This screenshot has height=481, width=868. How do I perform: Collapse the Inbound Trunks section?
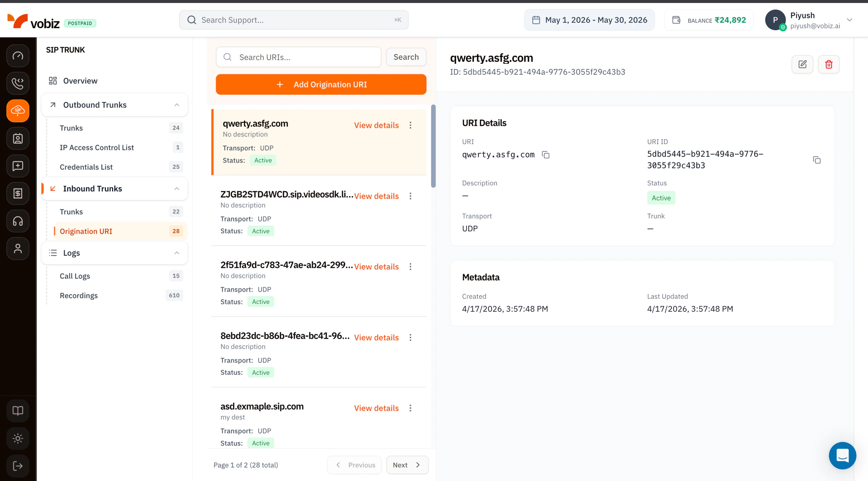pyautogui.click(x=177, y=188)
